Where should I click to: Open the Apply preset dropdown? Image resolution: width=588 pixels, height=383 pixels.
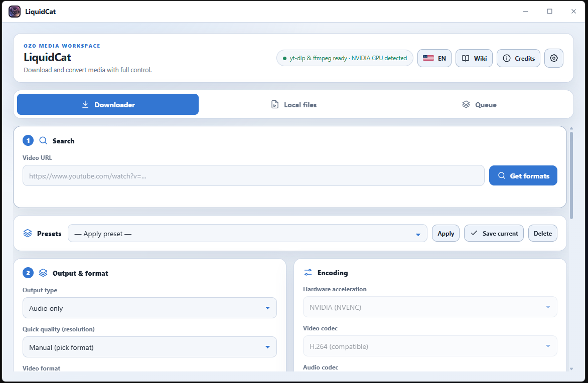[247, 234]
